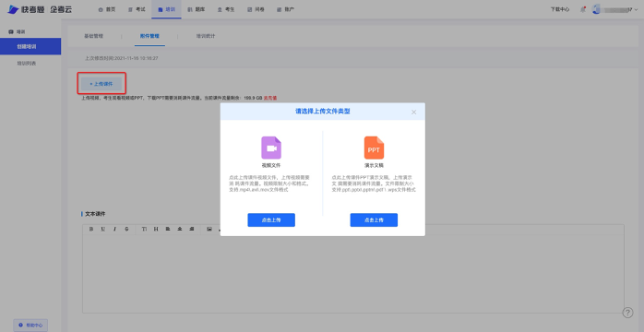Toggle bold in the text editor

[91, 229]
